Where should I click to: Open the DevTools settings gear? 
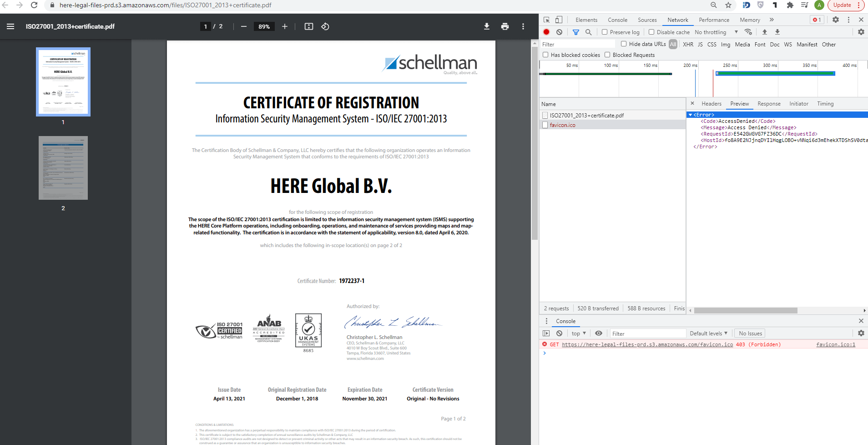[x=836, y=20]
